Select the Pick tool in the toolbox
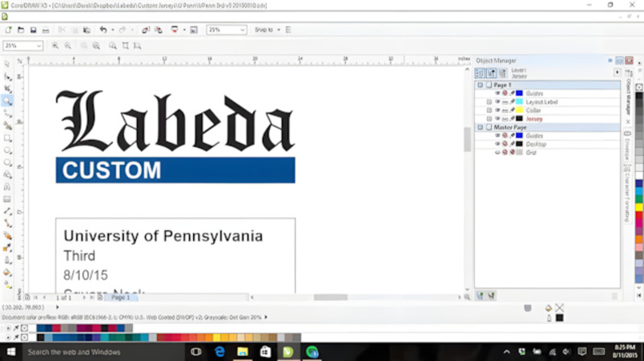This screenshot has width=644, height=361. click(7, 63)
